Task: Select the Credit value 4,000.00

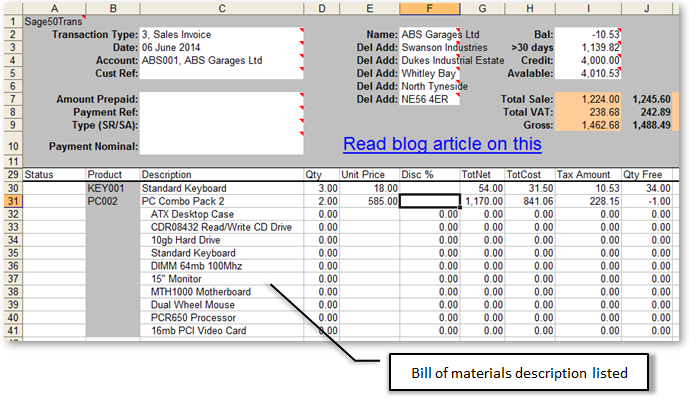Action: (588, 60)
